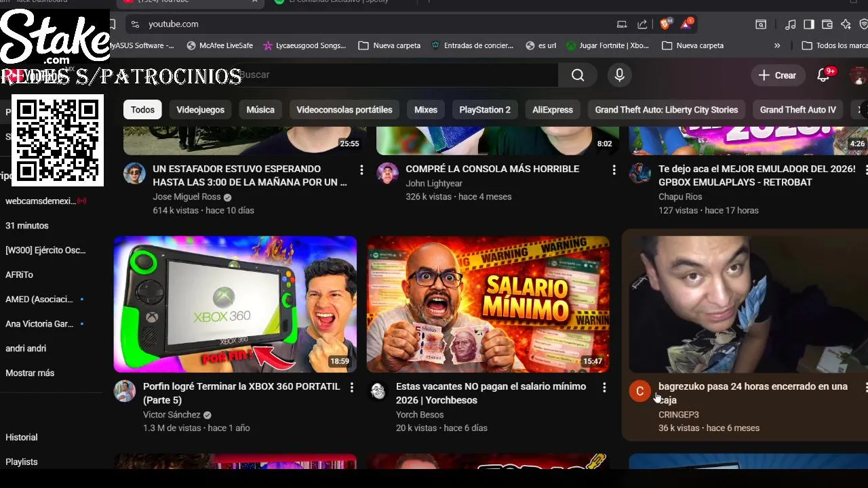This screenshot has width=868, height=488.
Task: Open webcamsdemexi live subscription
Action: point(45,201)
